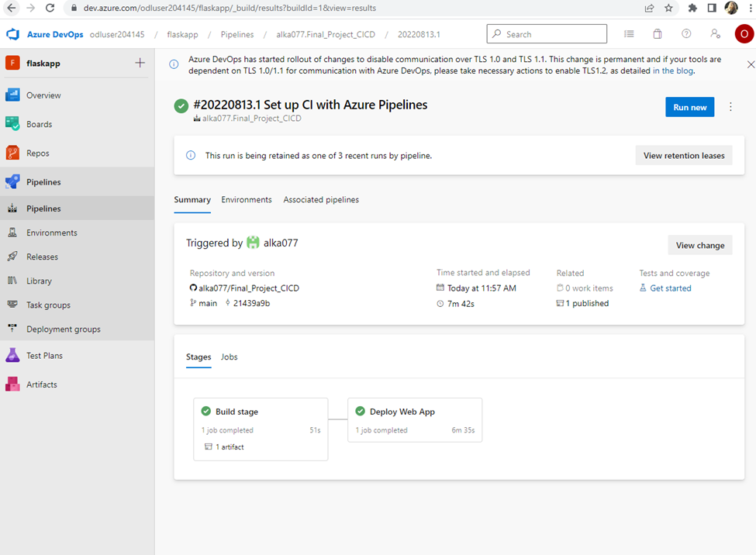The image size is (756, 555).
Task: Open the marketplace shopping bag icon
Action: 658,34
